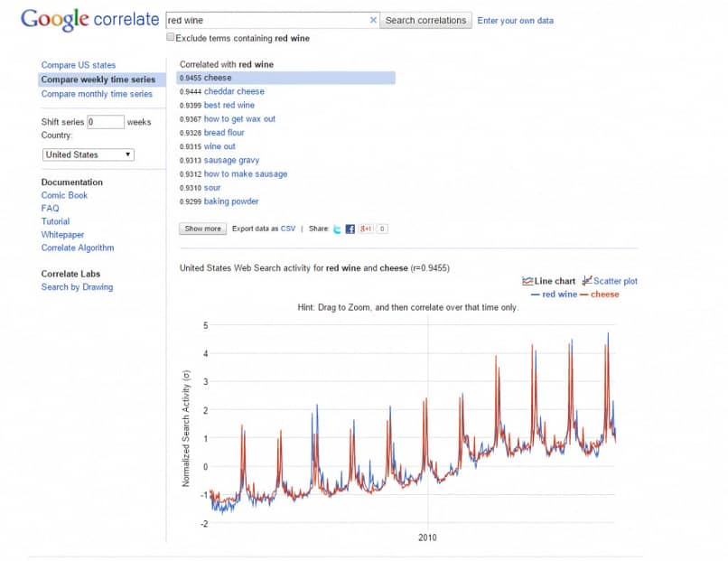This screenshot has width=728, height=561.
Task: Click the Correlated with red wine heading
Action: pos(227,64)
